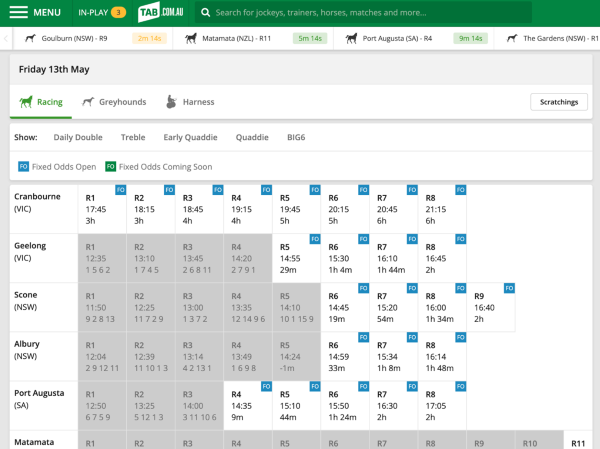The image size is (600, 449).
Task: Click the Harness racing icon
Action: coord(172,102)
